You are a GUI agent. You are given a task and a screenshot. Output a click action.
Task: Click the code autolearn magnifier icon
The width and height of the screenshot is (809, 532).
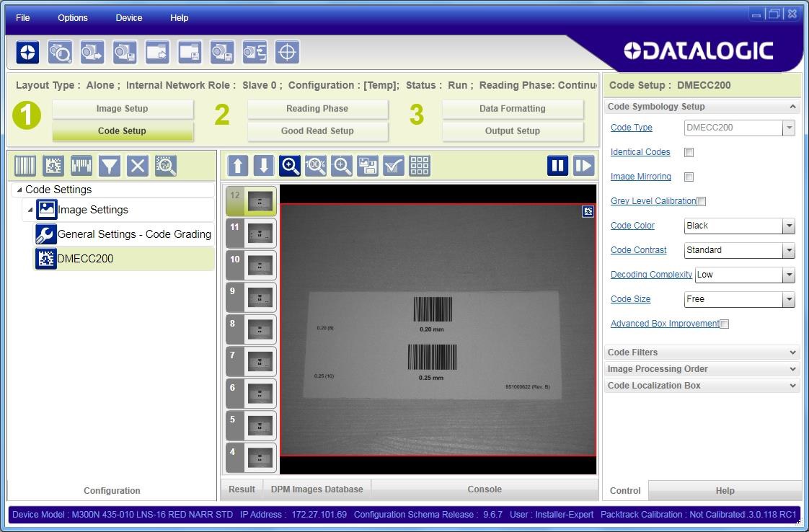pos(166,166)
